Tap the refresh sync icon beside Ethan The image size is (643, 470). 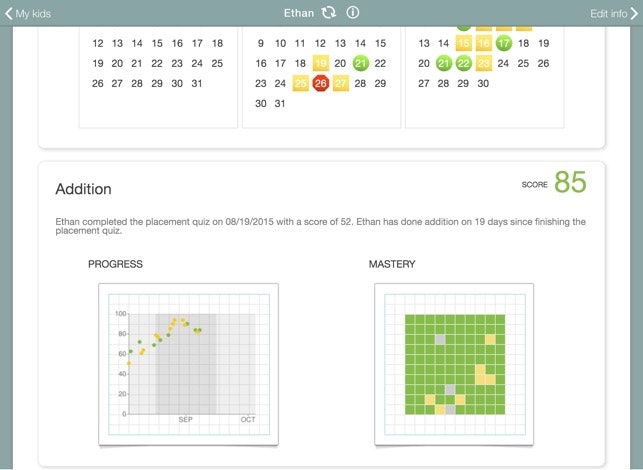pyautogui.click(x=329, y=13)
